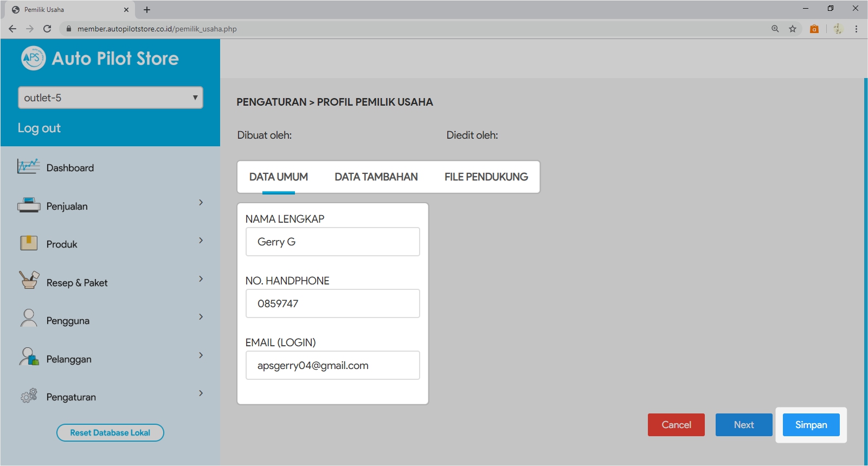Click the Reset Database Lokal button

point(110,432)
